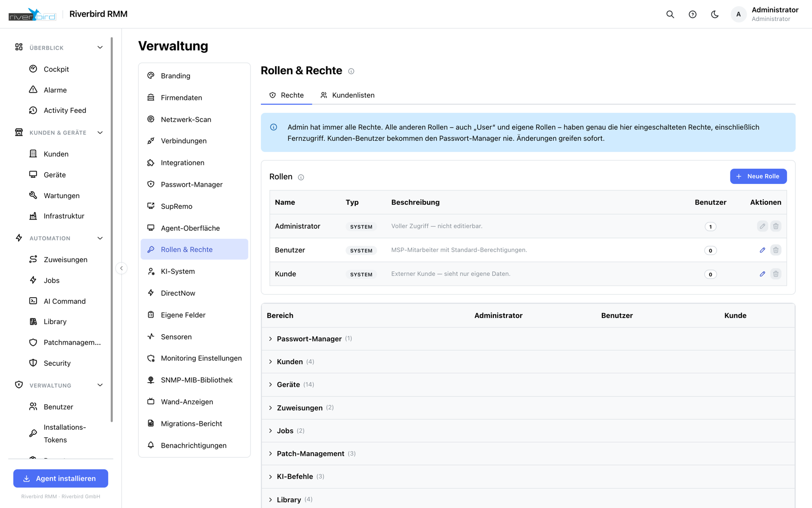Switch to the Kundenlisten tab
Image resolution: width=812 pixels, height=508 pixels.
[x=348, y=95]
